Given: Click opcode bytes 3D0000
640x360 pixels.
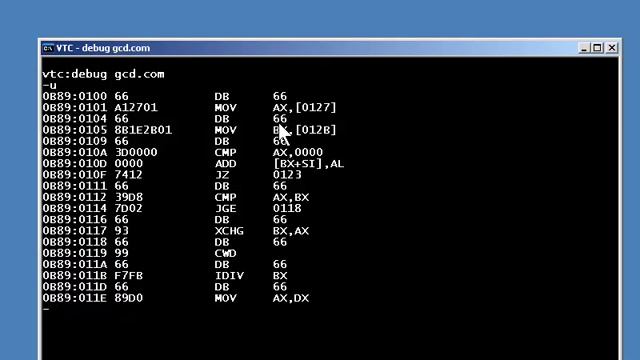Looking at the screenshot, I should [136, 152].
